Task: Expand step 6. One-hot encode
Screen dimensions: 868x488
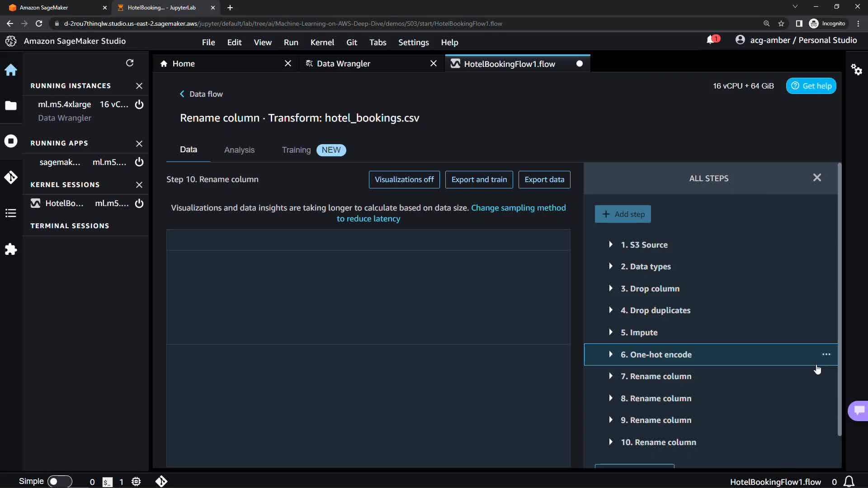Action: (x=611, y=354)
